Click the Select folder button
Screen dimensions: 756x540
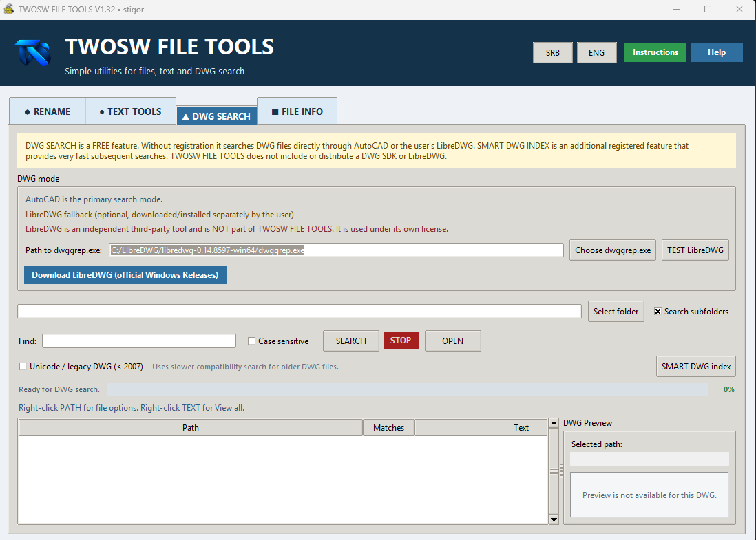[x=616, y=311]
